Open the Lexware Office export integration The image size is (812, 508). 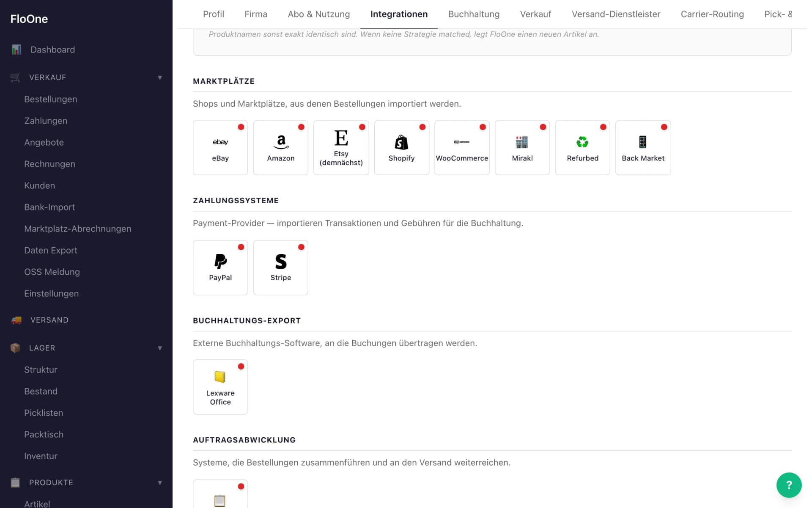coord(220,387)
